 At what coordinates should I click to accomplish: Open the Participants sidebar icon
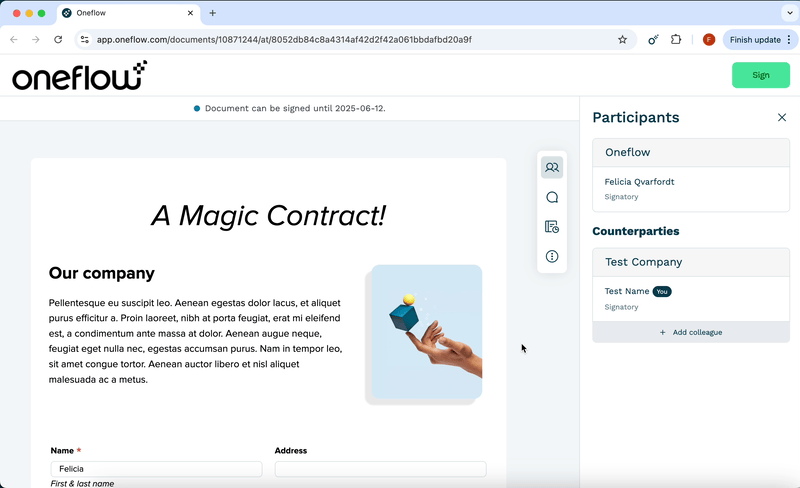coord(552,167)
